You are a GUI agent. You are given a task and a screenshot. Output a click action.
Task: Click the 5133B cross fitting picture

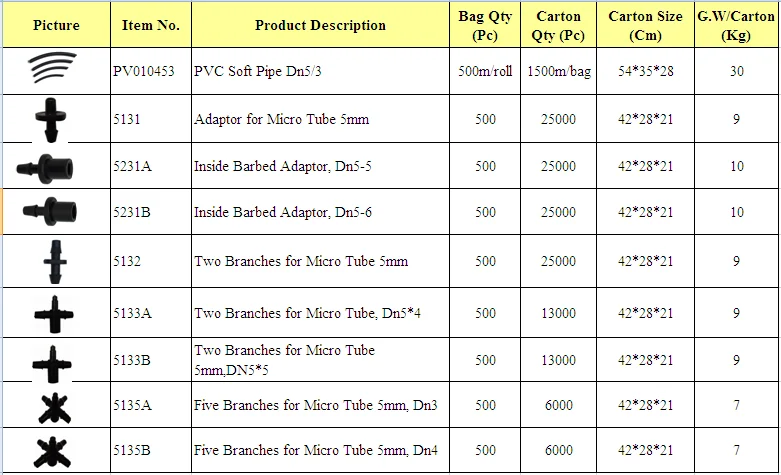tap(53, 359)
